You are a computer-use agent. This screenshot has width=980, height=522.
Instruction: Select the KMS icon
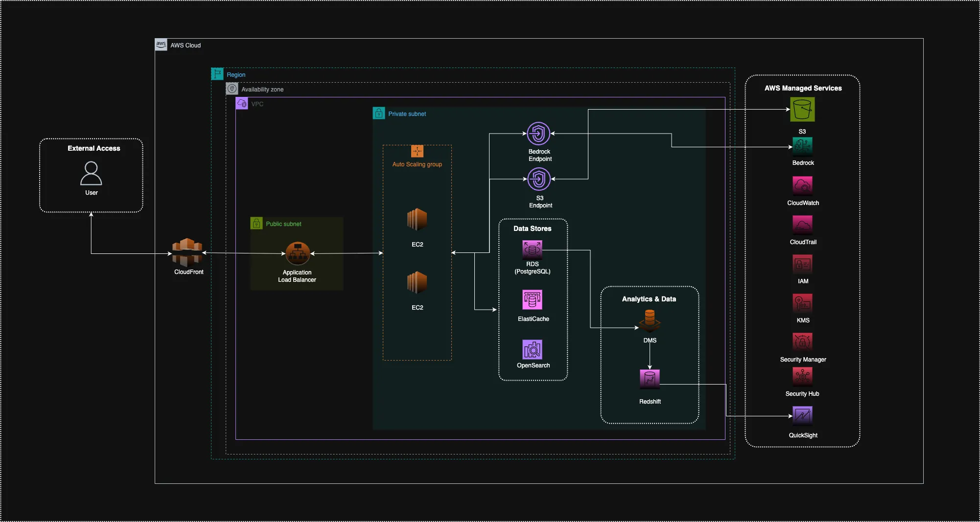click(802, 303)
